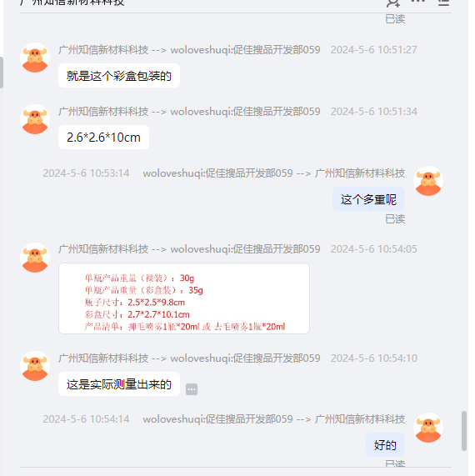Open the list menu icon in header
475x476 pixels.
443,3
